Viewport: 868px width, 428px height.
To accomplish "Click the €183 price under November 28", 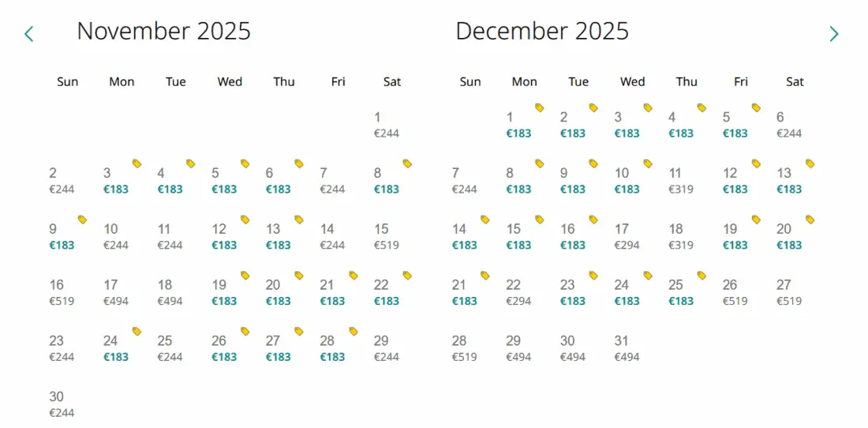I will pos(332,357).
